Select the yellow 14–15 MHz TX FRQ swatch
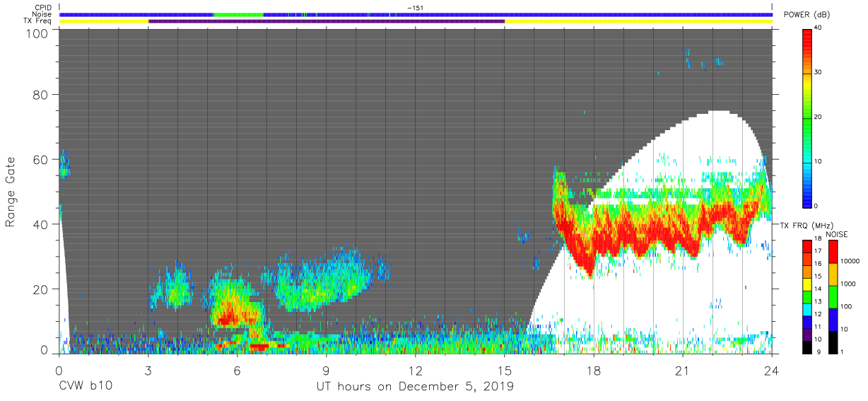This screenshot has height=401, width=868. pos(807,284)
